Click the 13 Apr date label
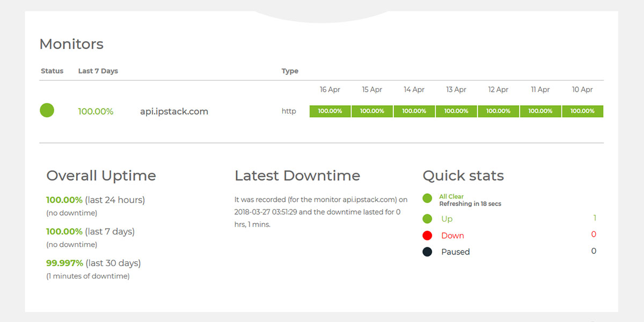Screen dimensions: 644x322 click(x=456, y=90)
